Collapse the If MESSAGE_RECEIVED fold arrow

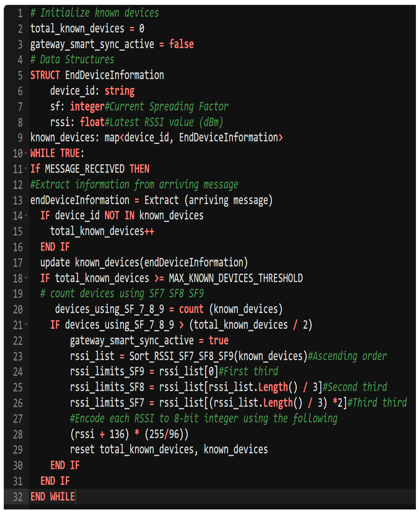point(26,168)
